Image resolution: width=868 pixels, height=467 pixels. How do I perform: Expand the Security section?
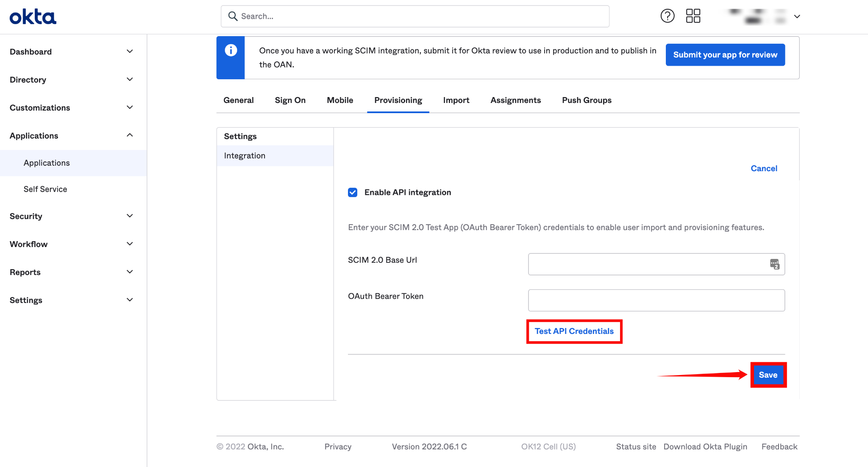coord(73,216)
